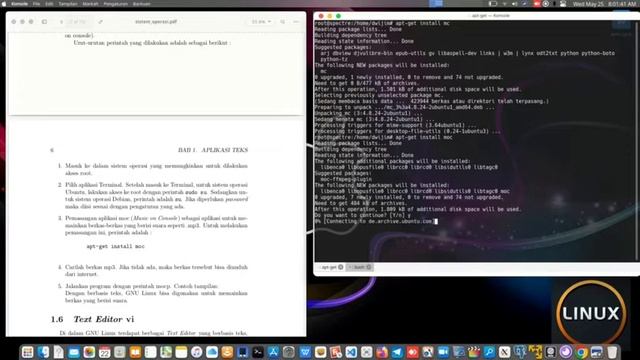Click 'BAB 1. APLIKASI TEKS' page header
The image size is (640, 360).
(x=213, y=150)
